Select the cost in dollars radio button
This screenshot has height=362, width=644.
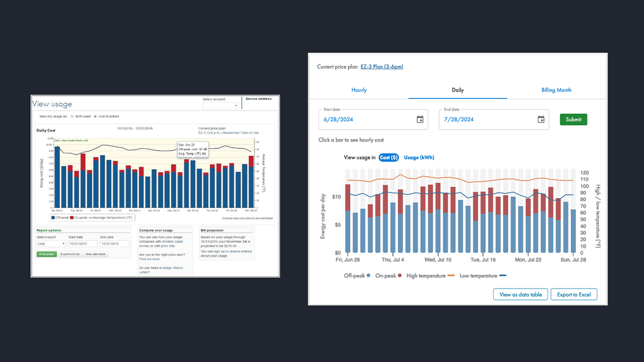click(96, 116)
